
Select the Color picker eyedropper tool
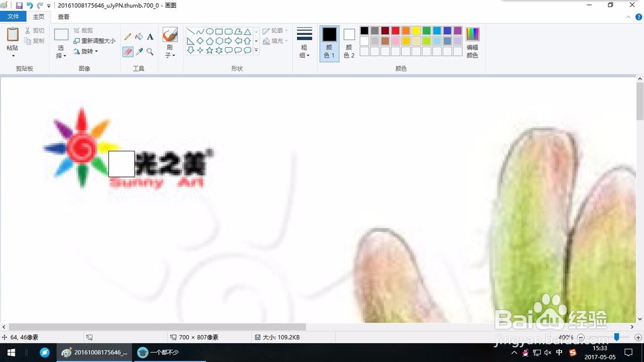(139, 52)
